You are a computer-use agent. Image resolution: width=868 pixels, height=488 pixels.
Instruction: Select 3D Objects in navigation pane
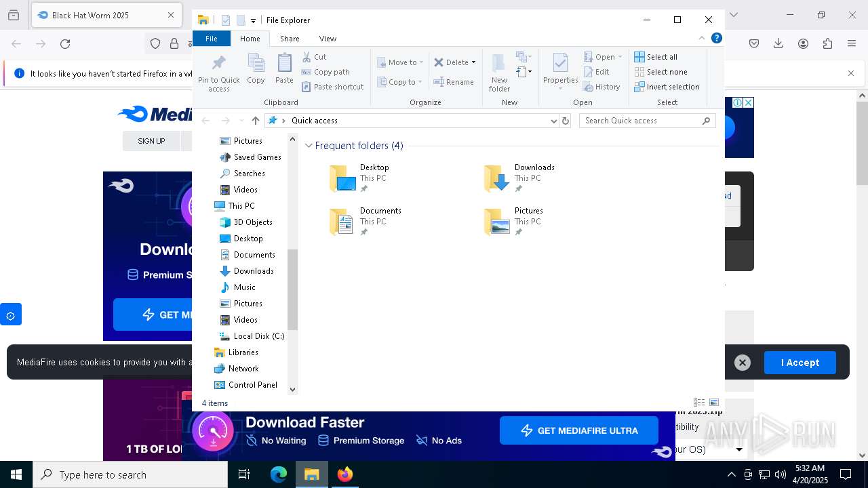(246, 222)
